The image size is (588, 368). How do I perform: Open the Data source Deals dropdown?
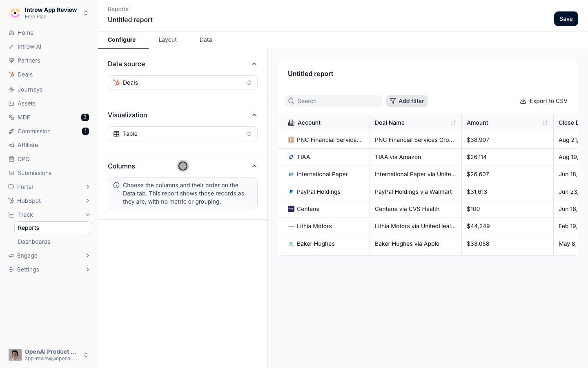(x=183, y=83)
